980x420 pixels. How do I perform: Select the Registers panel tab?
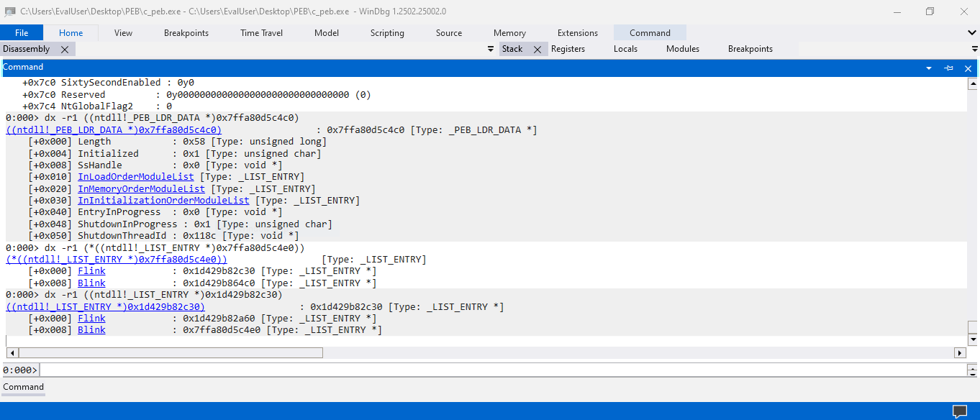pos(568,50)
